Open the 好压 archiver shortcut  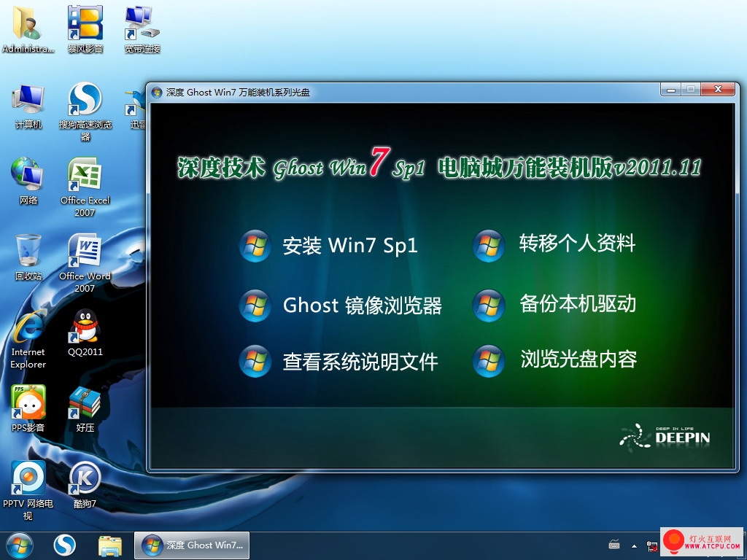pos(85,408)
